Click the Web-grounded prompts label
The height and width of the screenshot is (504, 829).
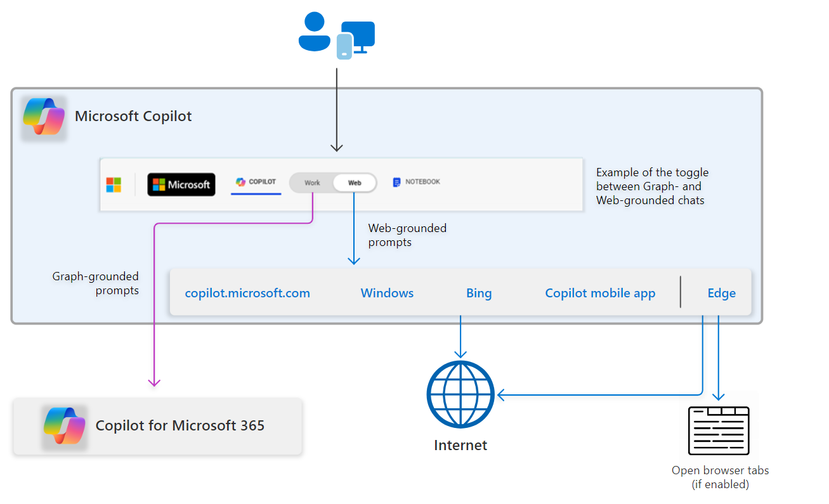[407, 235]
